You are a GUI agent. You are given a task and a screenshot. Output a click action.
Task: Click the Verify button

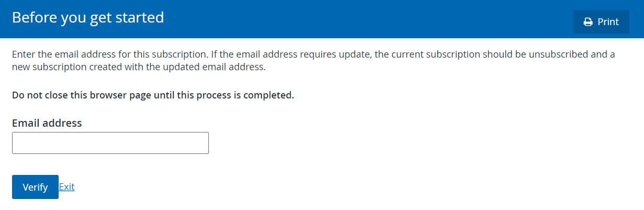coord(35,187)
